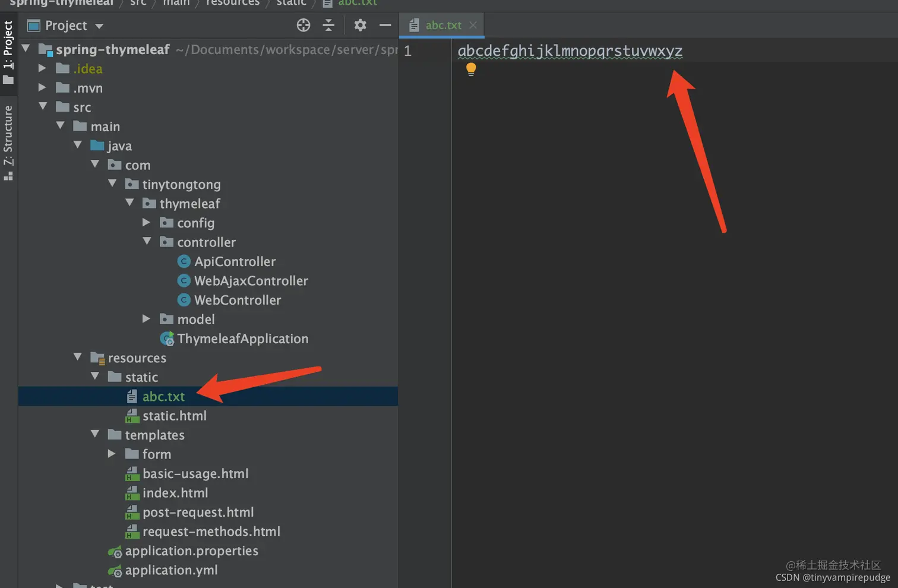Click the spring-thymeleaf module folder icon
This screenshot has height=588, width=898.
[x=46, y=50]
